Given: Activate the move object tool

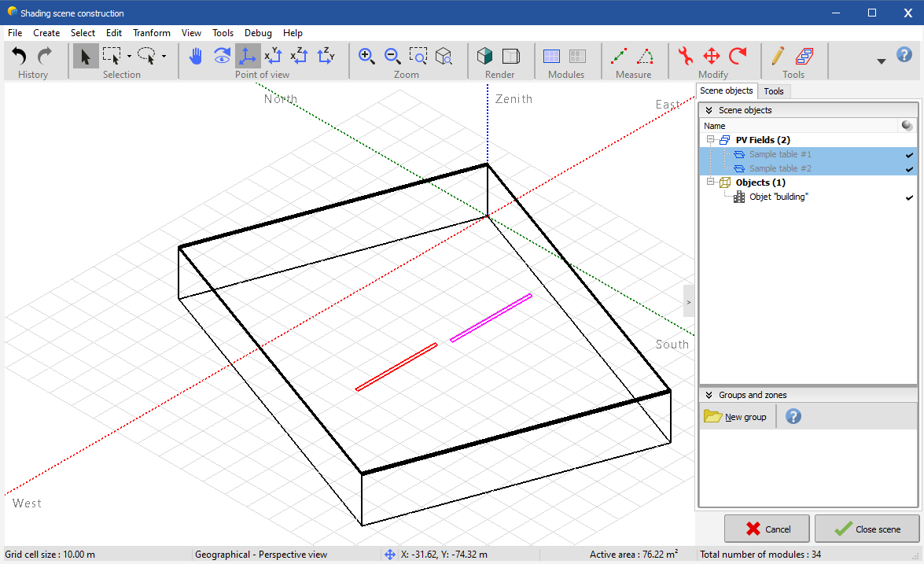Looking at the screenshot, I should [x=712, y=56].
